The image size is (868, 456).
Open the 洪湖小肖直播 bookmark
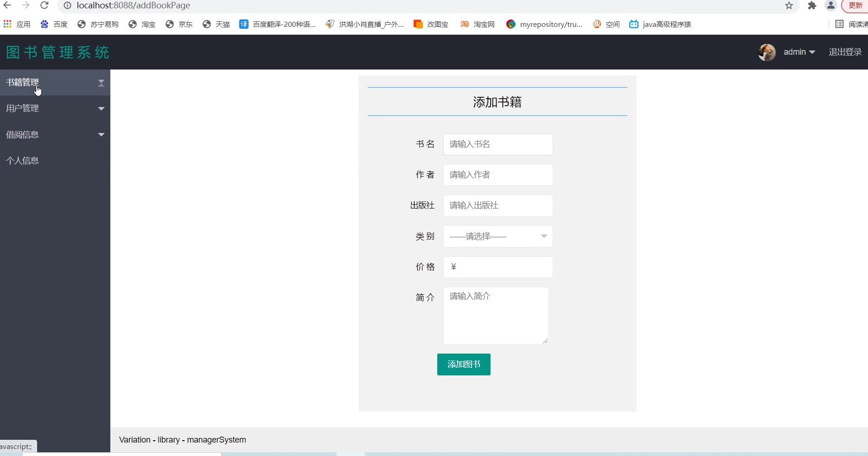click(364, 24)
